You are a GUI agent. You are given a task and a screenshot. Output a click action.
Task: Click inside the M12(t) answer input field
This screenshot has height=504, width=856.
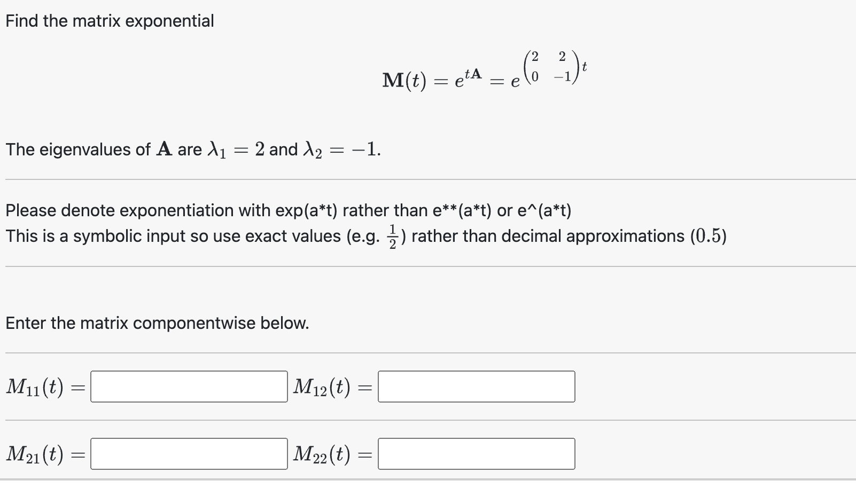click(x=476, y=387)
